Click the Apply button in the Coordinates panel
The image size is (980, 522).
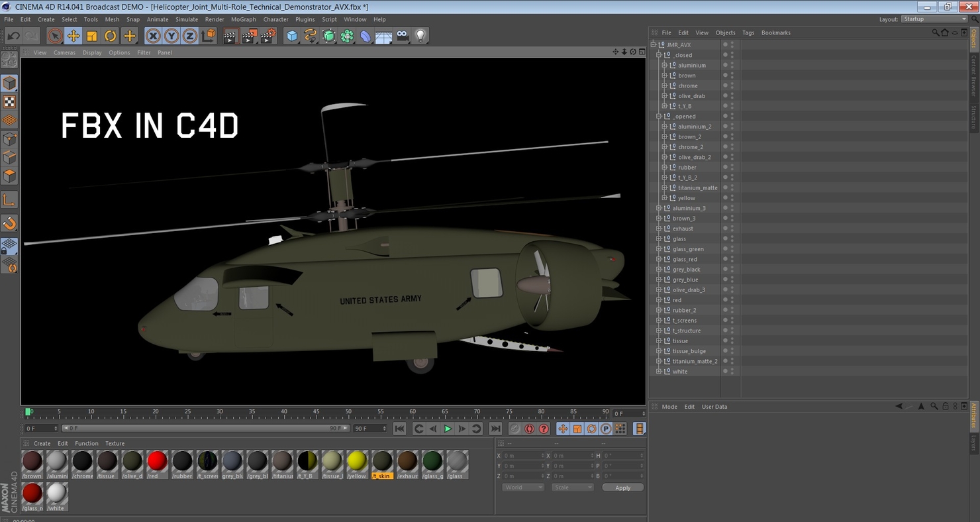[x=622, y=488]
